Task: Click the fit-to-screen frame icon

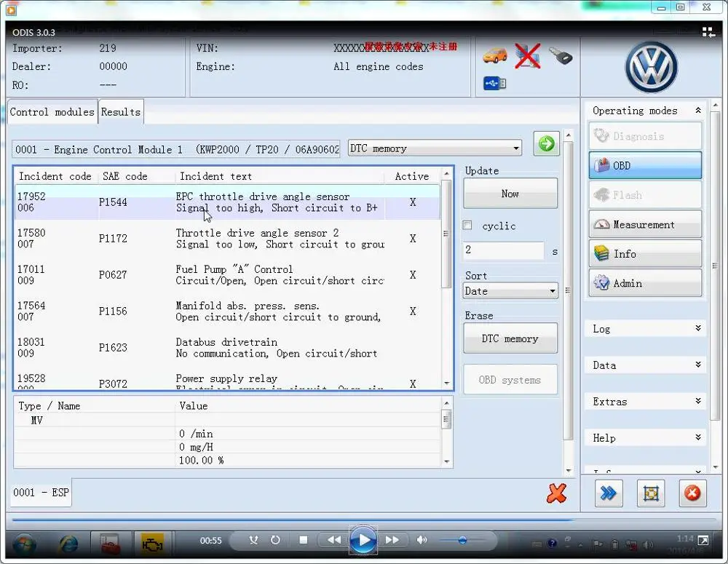Action: [x=650, y=493]
